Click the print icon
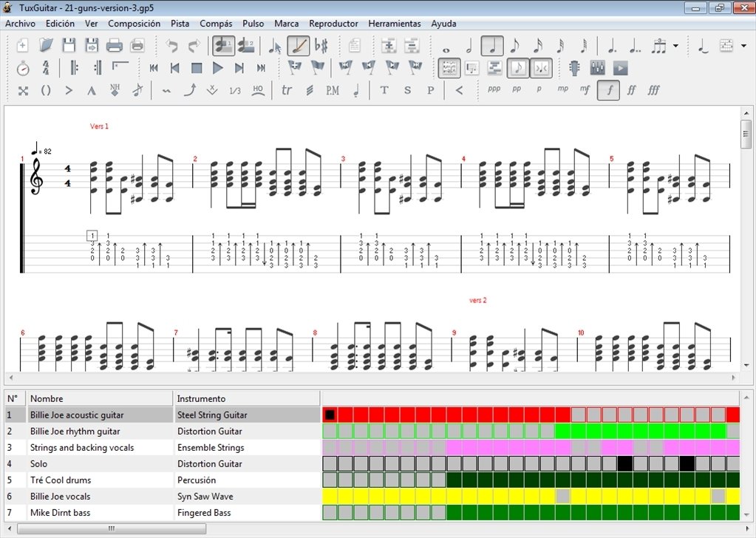Image resolution: width=756 pixels, height=538 pixels. (x=115, y=46)
